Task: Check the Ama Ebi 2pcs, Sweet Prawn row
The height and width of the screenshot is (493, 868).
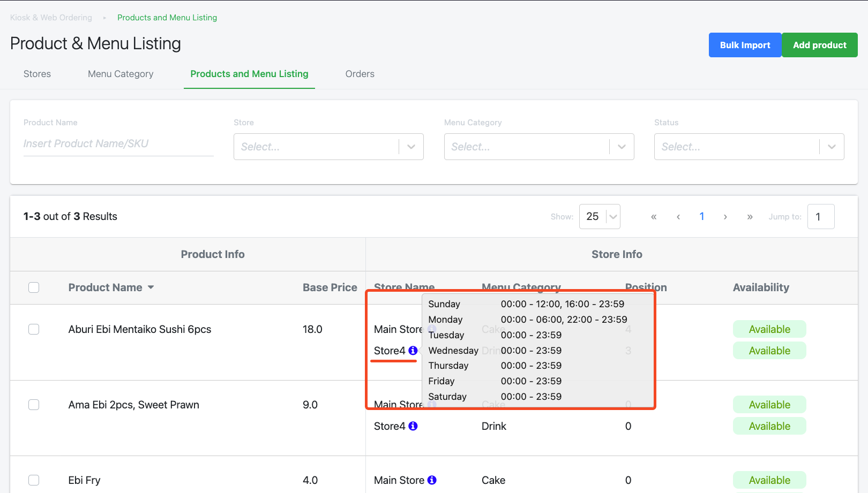Action: click(x=34, y=405)
